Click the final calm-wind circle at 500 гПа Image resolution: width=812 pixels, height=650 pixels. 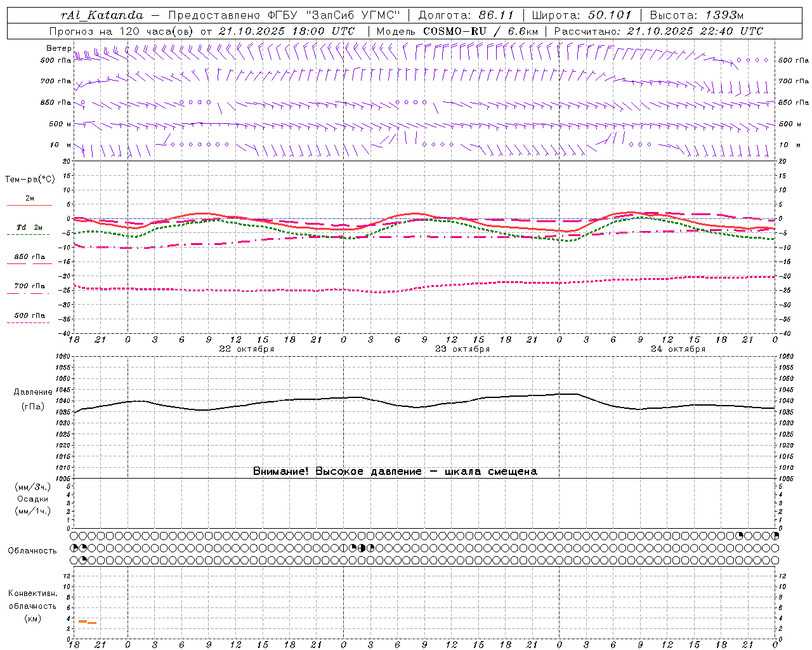tap(766, 60)
